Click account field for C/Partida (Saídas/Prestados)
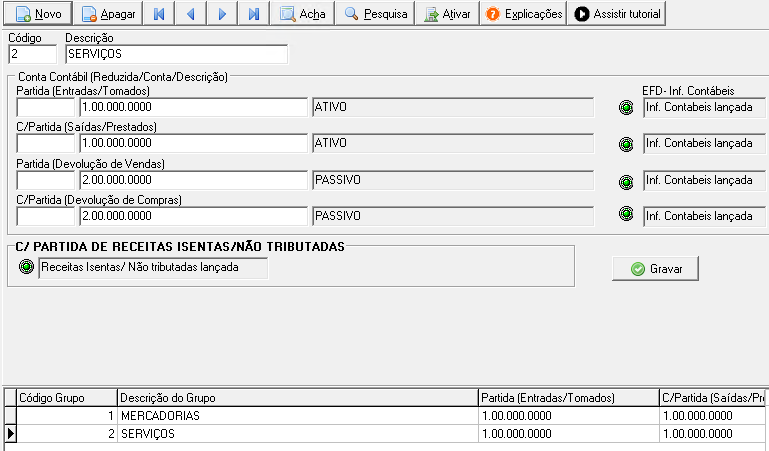This screenshot has height=451, width=769. (x=193, y=143)
